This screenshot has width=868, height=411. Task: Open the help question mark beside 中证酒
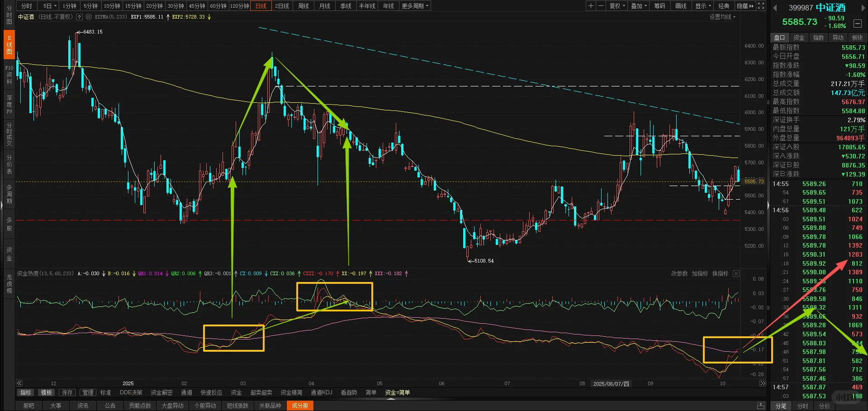pos(80,17)
